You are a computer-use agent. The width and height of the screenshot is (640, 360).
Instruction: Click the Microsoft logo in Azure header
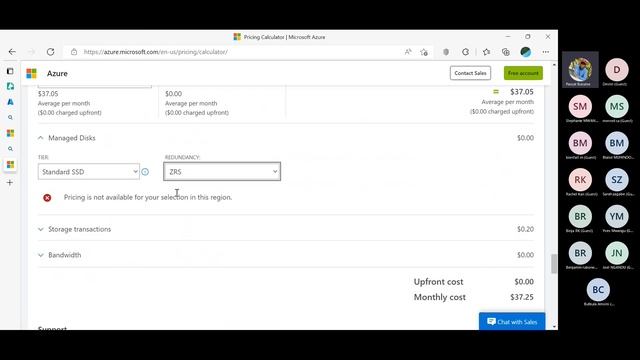point(31,73)
